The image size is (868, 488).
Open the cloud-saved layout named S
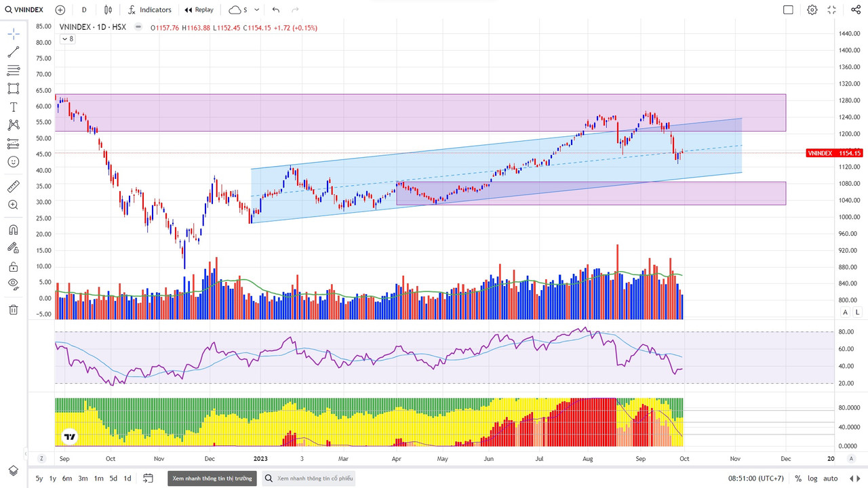237,9
